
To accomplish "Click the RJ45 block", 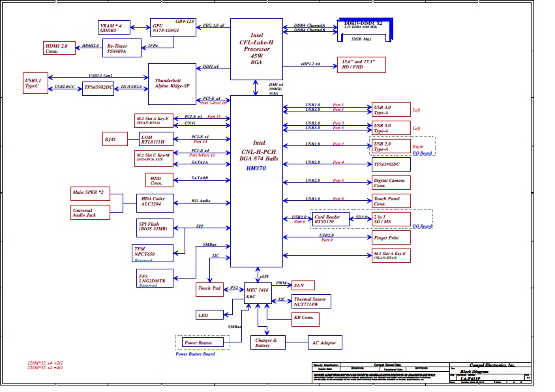I will pyautogui.click(x=115, y=139).
